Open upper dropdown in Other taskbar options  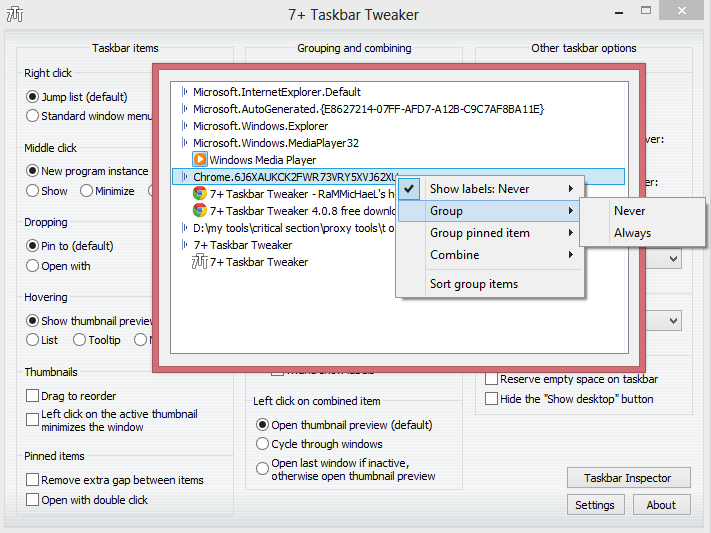(x=673, y=259)
